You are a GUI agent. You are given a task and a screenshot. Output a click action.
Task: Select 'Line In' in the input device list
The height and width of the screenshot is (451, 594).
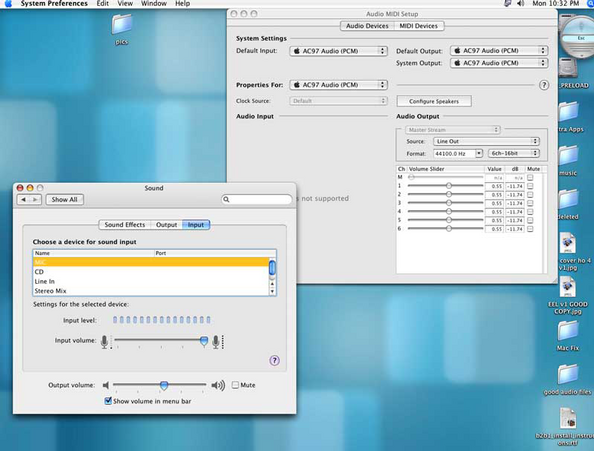pyautogui.click(x=151, y=281)
